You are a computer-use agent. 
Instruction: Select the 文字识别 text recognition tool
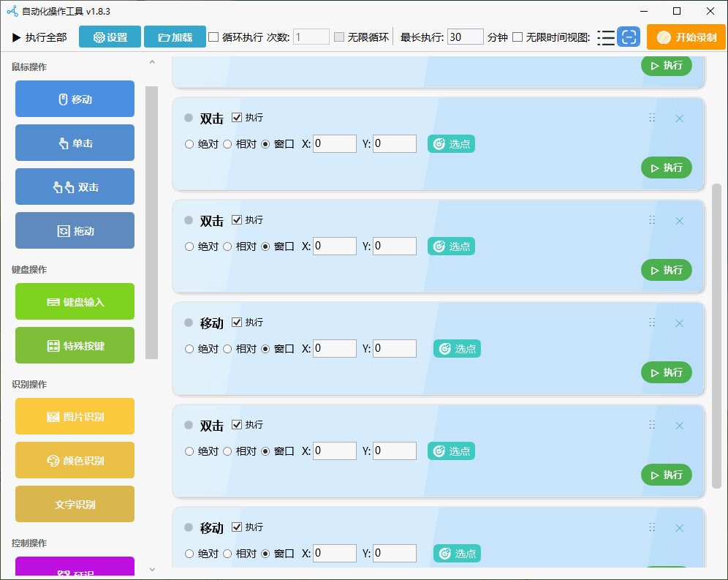(x=74, y=504)
